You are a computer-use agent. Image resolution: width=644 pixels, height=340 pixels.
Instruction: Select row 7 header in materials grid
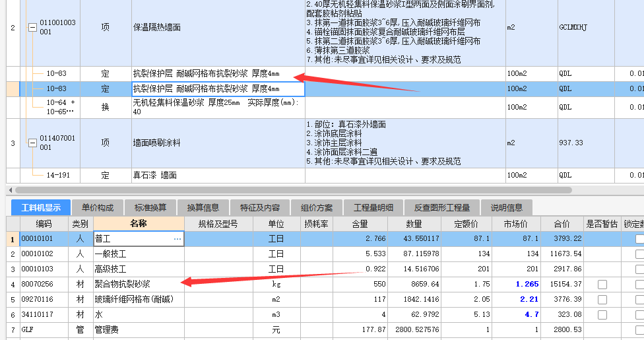click(13, 329)
